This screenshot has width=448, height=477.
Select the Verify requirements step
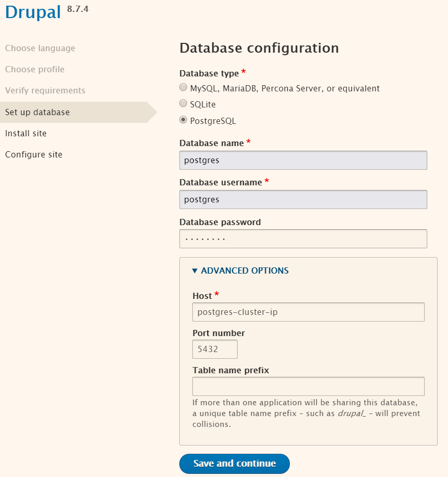45,90
